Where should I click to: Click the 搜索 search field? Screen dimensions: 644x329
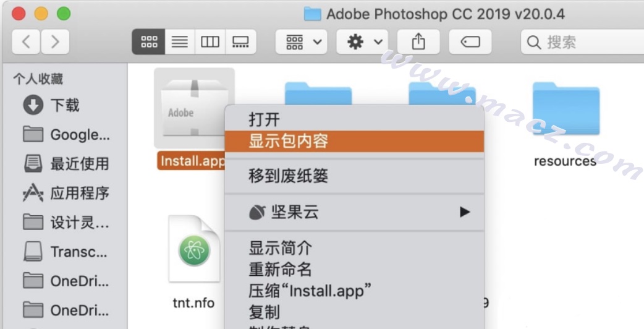pyautogui.click(x=582, y=41)
